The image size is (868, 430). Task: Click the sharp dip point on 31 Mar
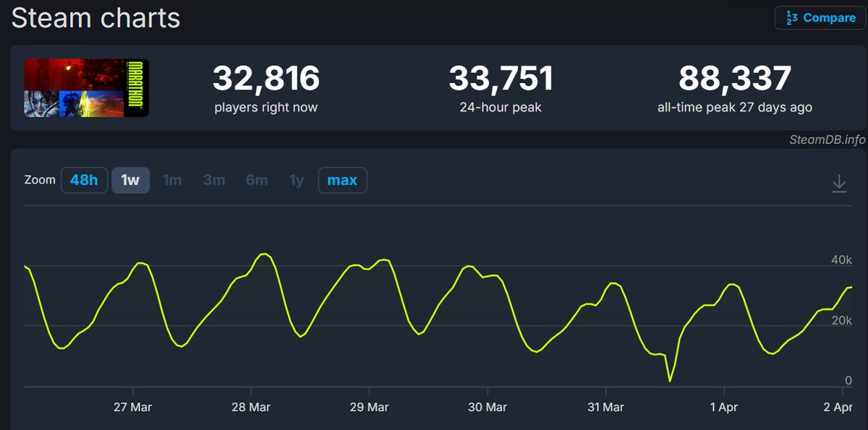[670, 380]
